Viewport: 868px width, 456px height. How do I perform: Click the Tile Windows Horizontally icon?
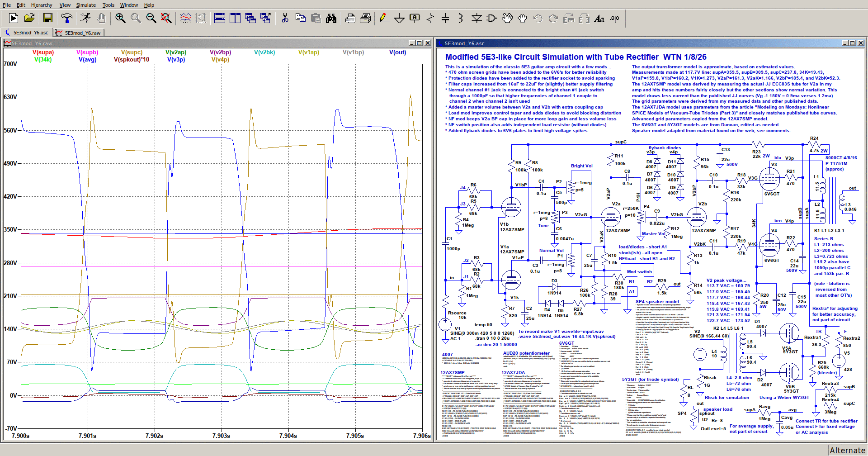(220, 18)
